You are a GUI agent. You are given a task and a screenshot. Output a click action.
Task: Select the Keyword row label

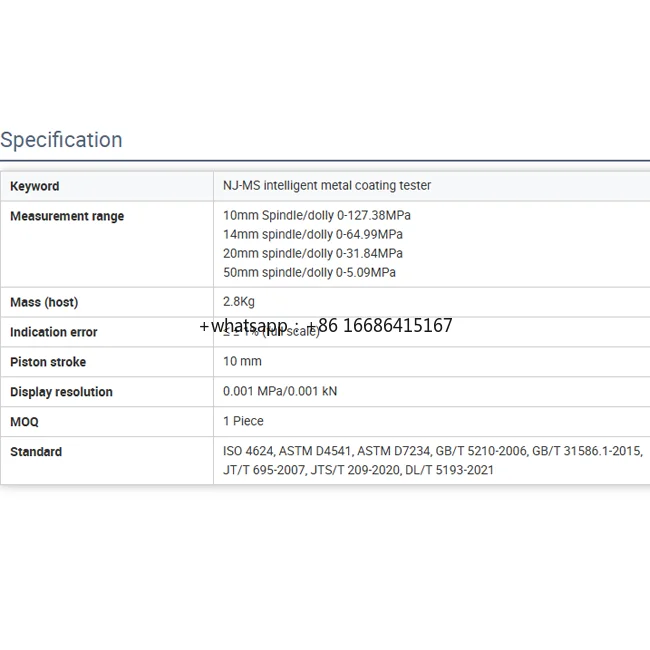click(34, 186)
